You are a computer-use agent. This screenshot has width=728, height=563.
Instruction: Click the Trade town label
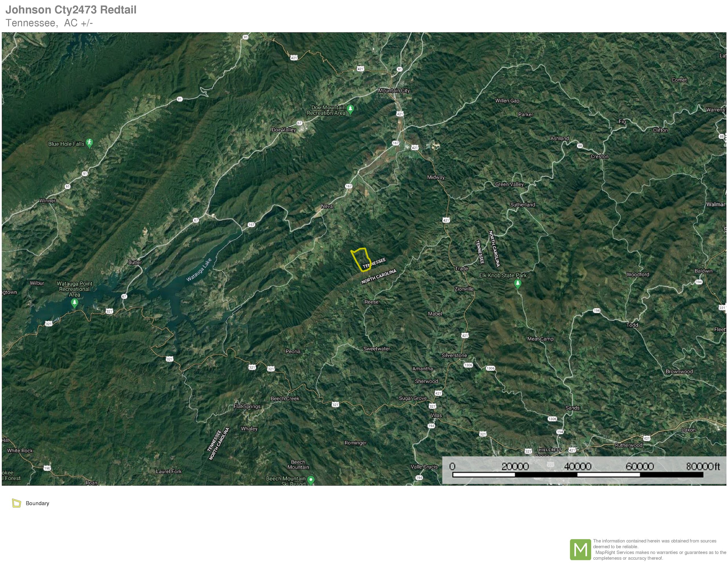click(x=461, y=269)
